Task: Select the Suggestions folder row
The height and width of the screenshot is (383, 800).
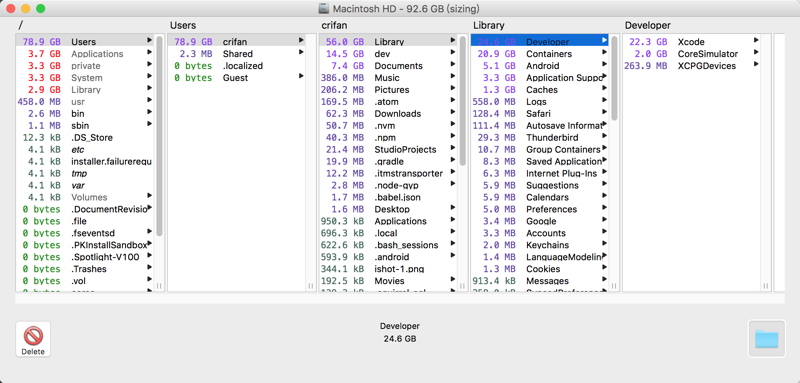Action: pyautogui.click(x=540, y=185)
